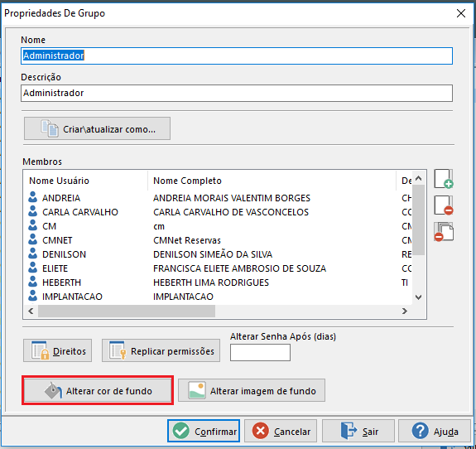The height and width of the screenshot is (449, 476).
Task: Click the add member icon
Action: tap(444, 179)
